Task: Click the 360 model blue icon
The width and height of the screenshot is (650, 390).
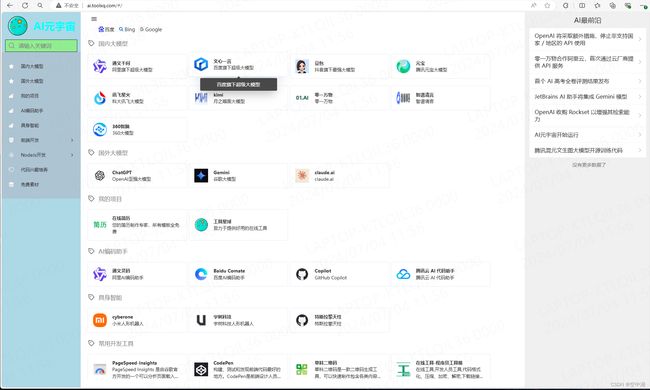Action: [x=100, y=130]
